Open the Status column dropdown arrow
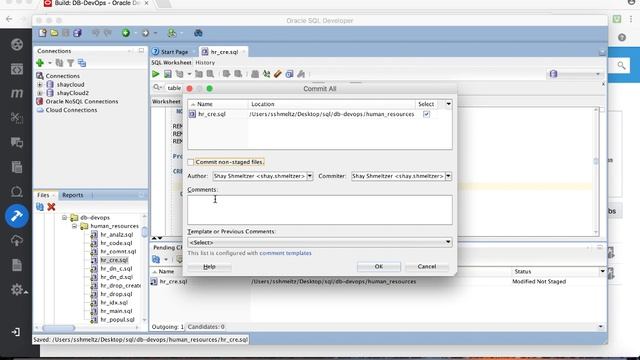This screenshot has height=360, width=640. [x=602, y=271]
